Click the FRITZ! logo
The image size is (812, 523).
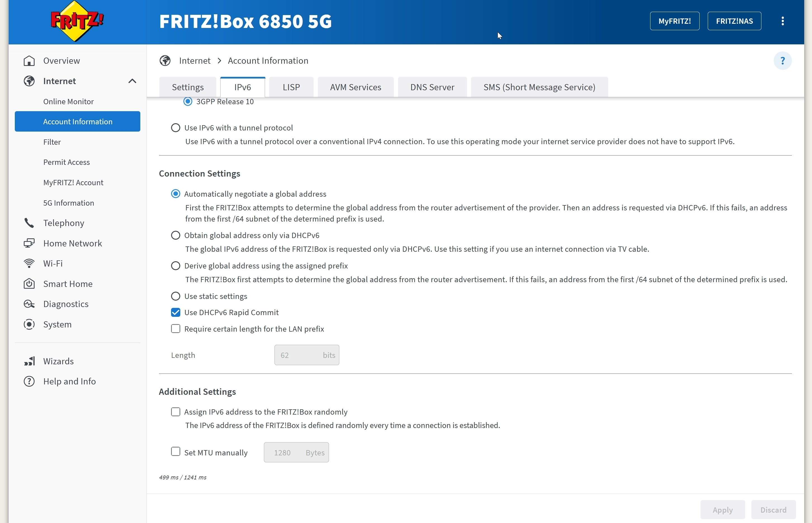click(x=77, y=21)
